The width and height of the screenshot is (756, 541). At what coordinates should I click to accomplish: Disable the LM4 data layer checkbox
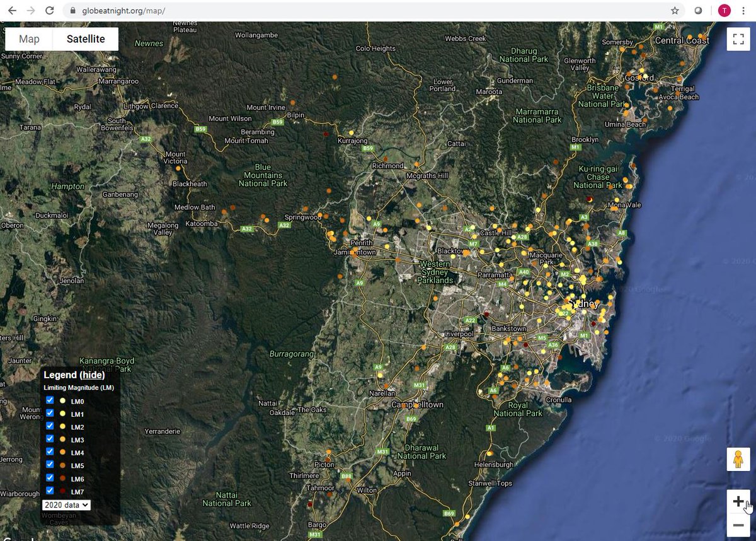tap(50, 452)
